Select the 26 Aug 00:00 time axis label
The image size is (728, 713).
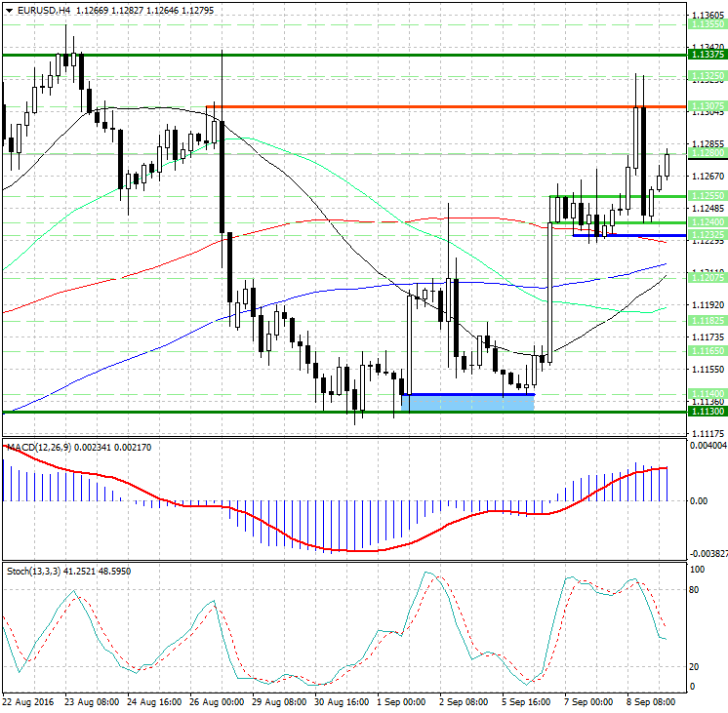(x=217, y=702)
